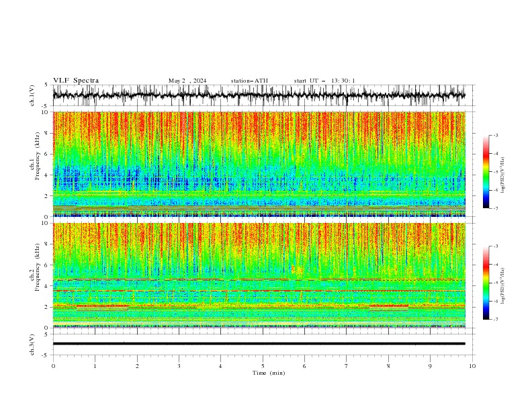This screenshot has width=532, height=411.
Task: Click time axis tick label '10'
Action: pyautogui.click(x=472, y=366)
